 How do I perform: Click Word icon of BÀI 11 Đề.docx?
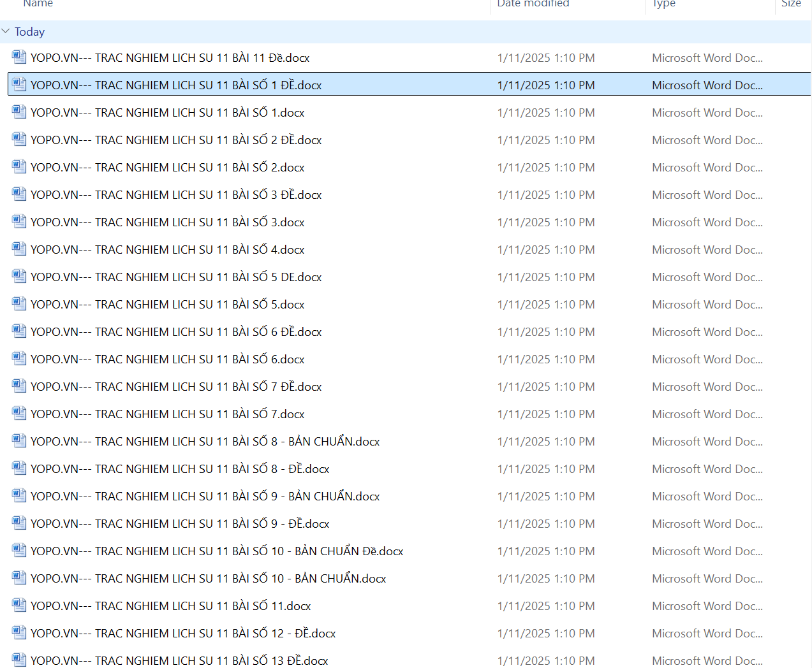point(19,57)
